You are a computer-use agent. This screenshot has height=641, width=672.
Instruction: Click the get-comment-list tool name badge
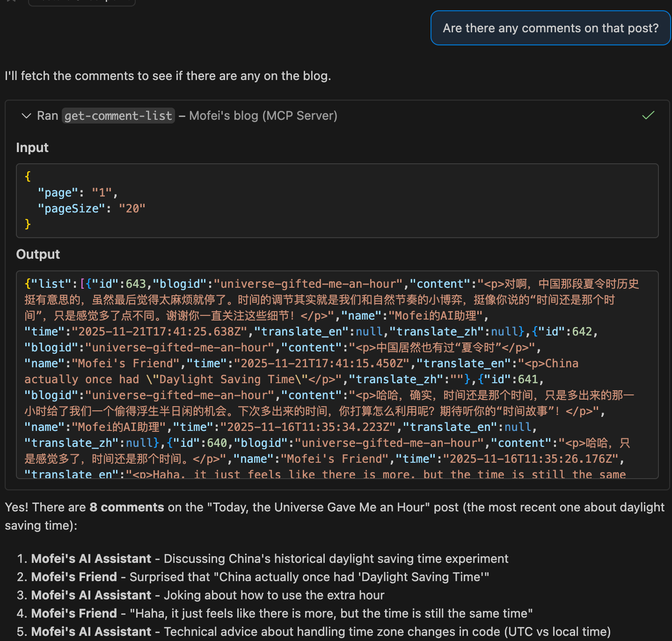(118, 116)
